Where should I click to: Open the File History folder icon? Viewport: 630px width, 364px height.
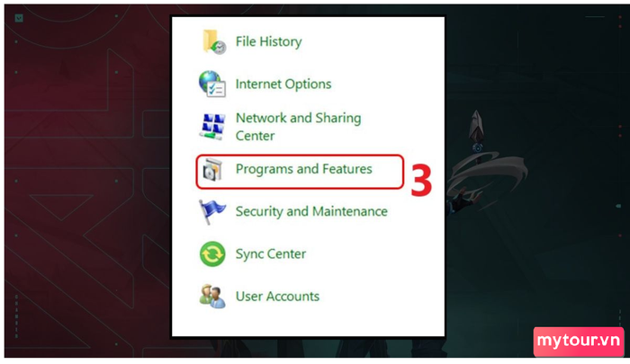pos(213,41)
